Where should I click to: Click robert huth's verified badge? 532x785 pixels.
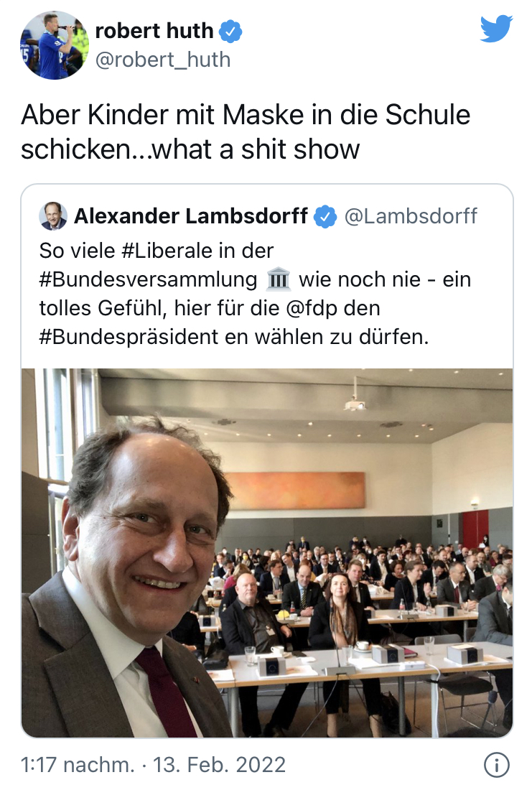[x=230, y=32]
